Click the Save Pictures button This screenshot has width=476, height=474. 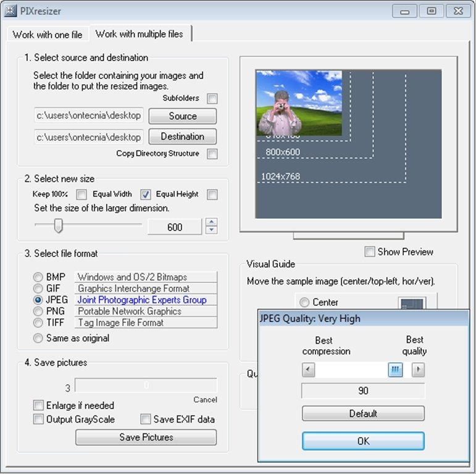click(146, 437)
